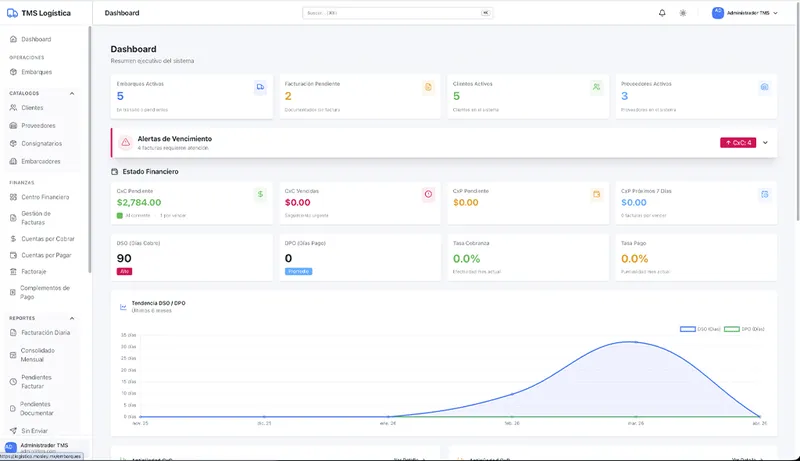
Task: Click the warning triangle icon in Alertas de Vencimiento
Action: click(125, 143)
